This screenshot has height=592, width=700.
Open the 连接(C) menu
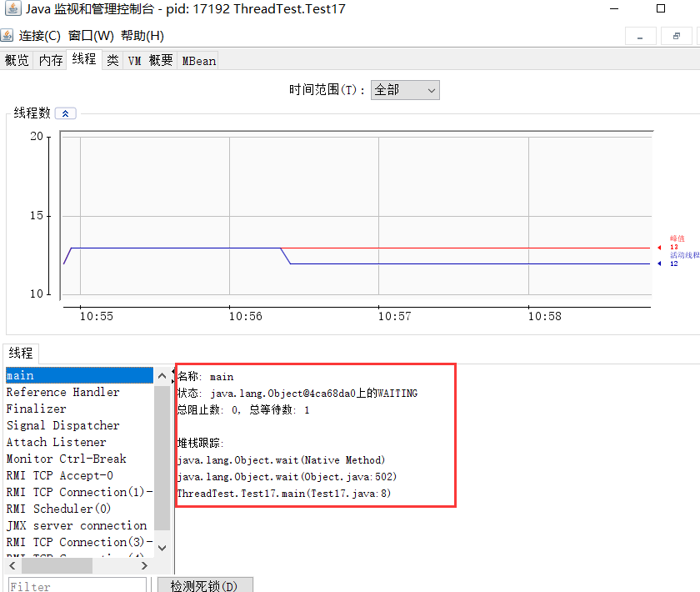point(39,36)
